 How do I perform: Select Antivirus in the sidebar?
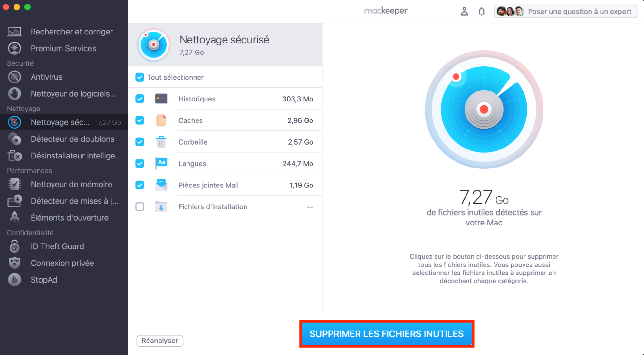coord(64,77)
